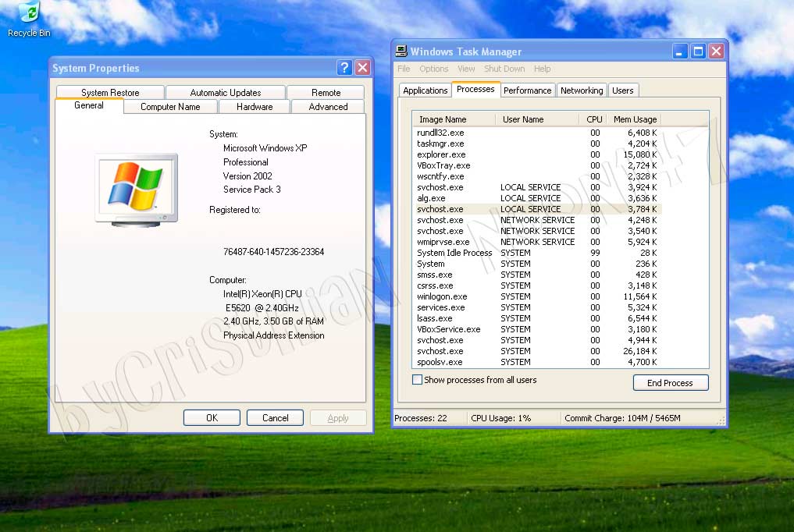Switch to the Performance tab
Viewport: 794px width, 532px height.
pyautogui.click(x=527, y=90)
